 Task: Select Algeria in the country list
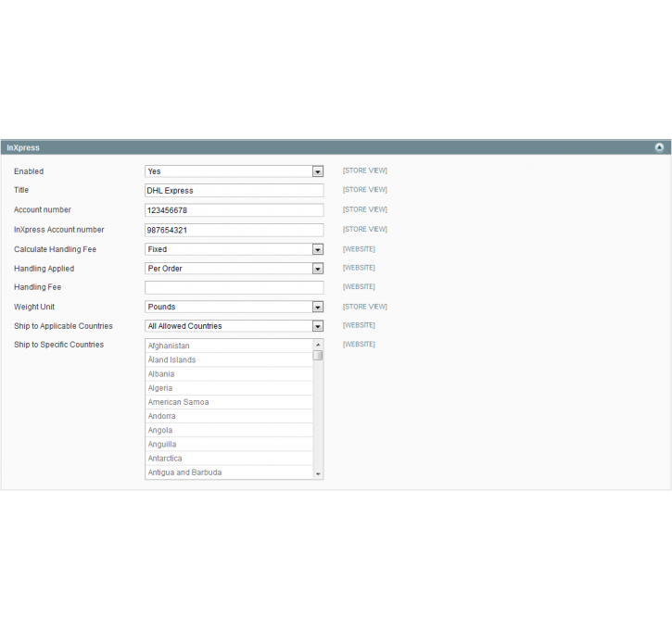click(229, 388)
